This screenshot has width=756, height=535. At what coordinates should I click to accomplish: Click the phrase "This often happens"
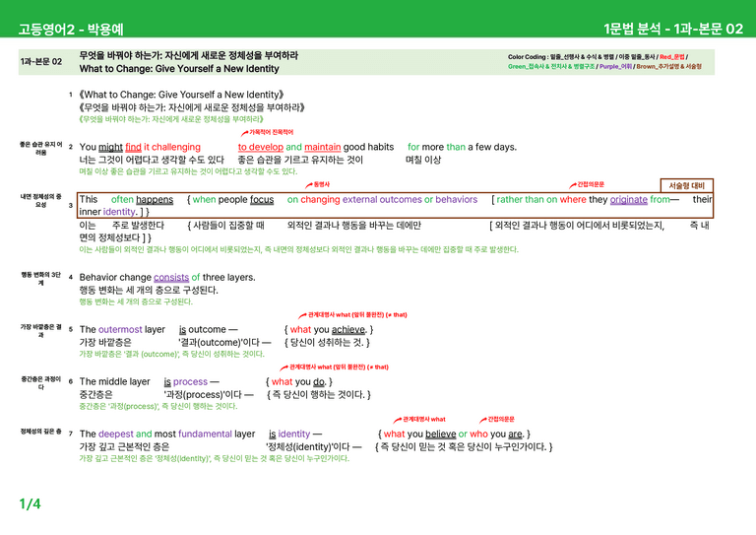(126, 200)
